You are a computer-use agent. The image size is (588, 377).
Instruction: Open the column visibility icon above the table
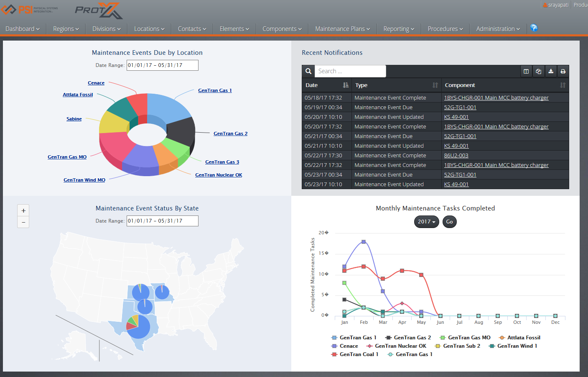pos(526,71)
